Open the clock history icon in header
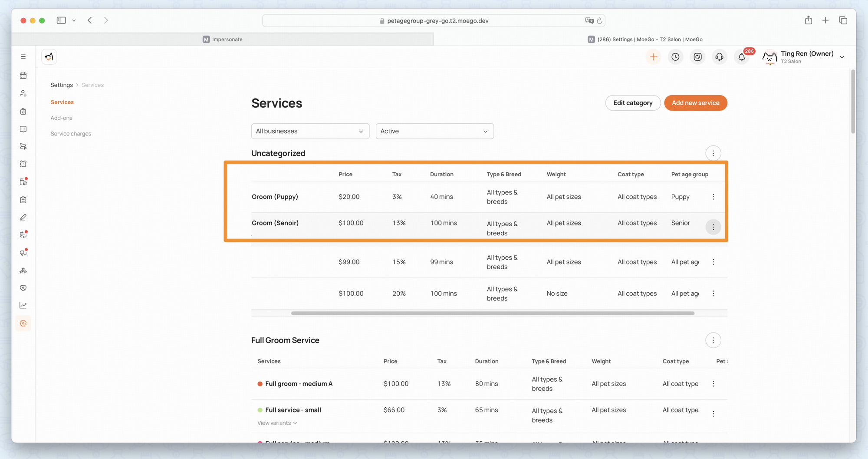The width and height of the screenshot is (868, 459). (675, 57)
